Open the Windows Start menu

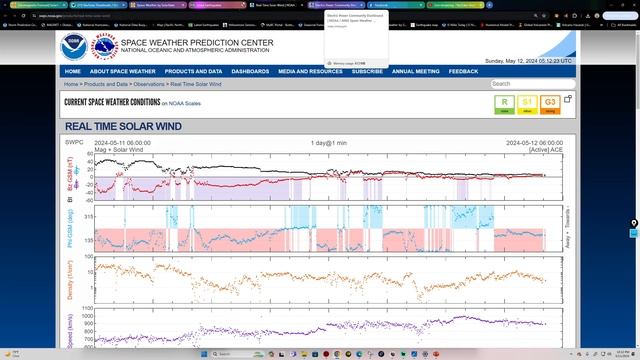pos(204,354)
